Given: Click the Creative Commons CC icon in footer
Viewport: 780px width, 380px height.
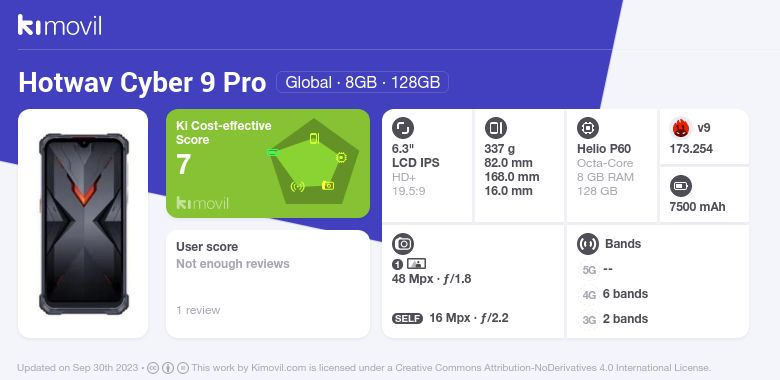Looking at the screenshot, I should click(x=153, y=368).
